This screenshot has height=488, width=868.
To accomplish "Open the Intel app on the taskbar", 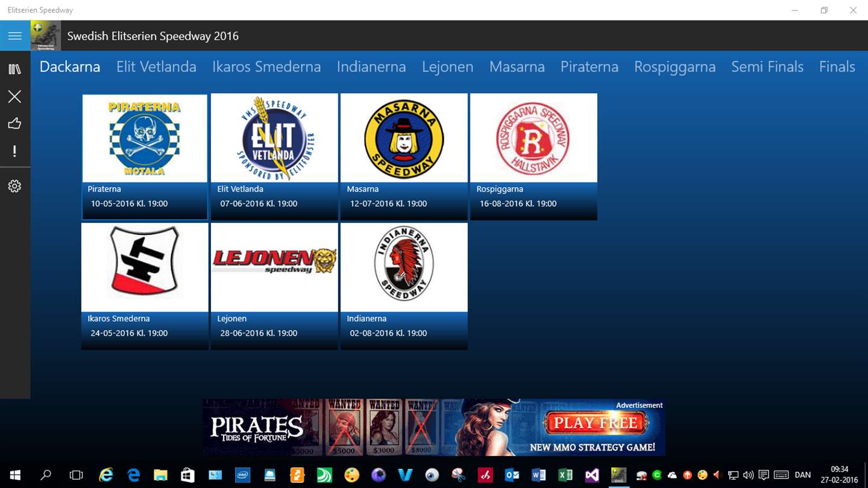I will click(242, 475).
